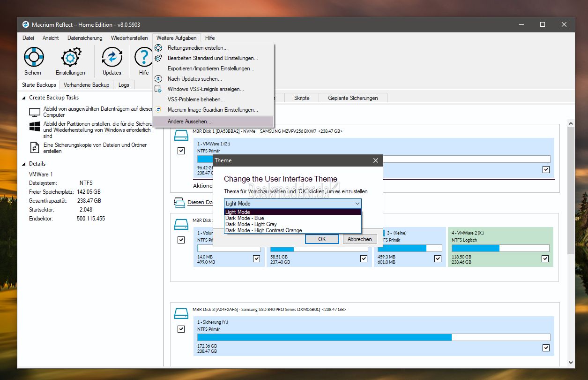Click the monitor icon for disk image task
The image size is (588, 380).
(35, 112)
